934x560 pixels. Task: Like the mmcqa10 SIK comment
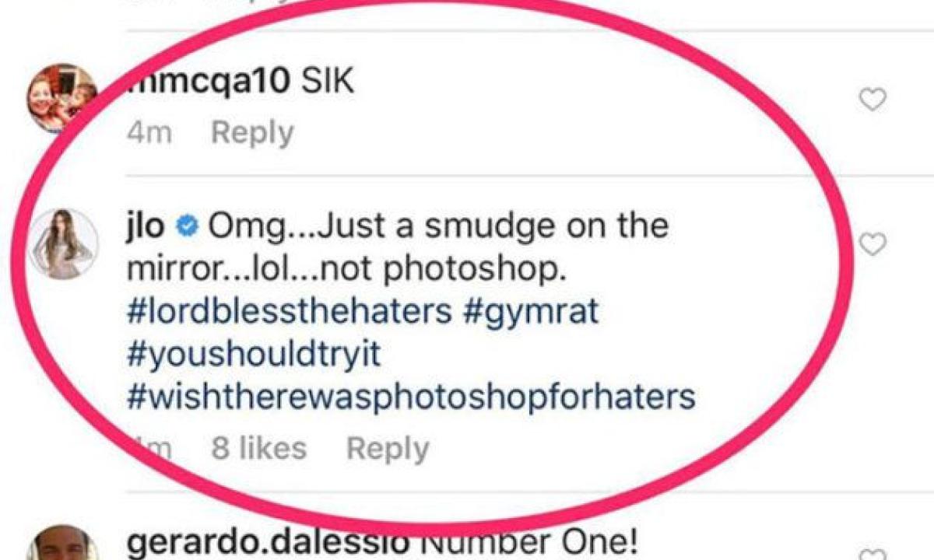pyautogui.click(x=873, y=100)
